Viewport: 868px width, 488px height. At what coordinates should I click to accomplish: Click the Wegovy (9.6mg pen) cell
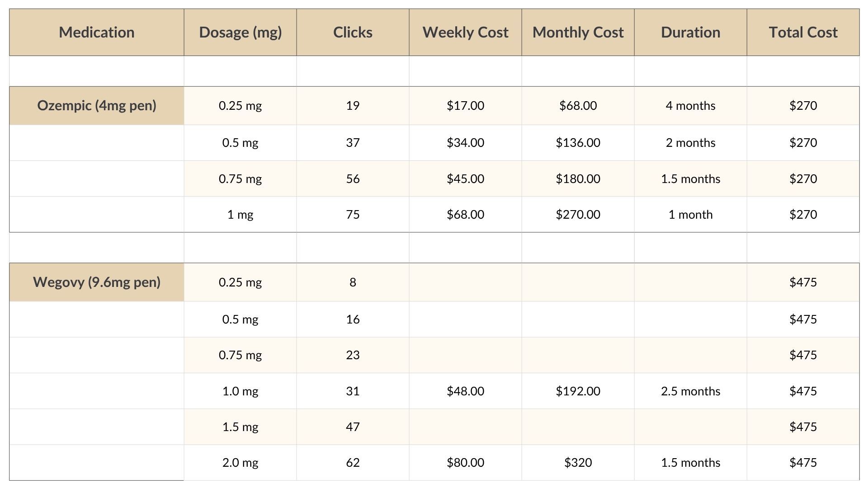(96, 282)
